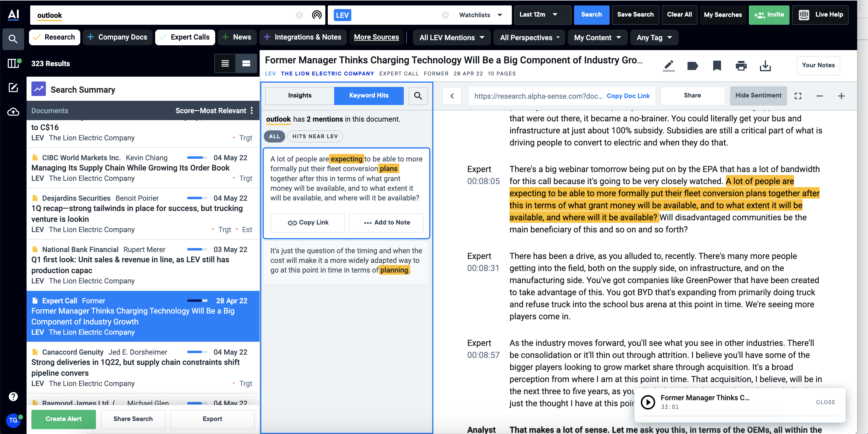
Task: Click the green Invite button
Action: 769,15
